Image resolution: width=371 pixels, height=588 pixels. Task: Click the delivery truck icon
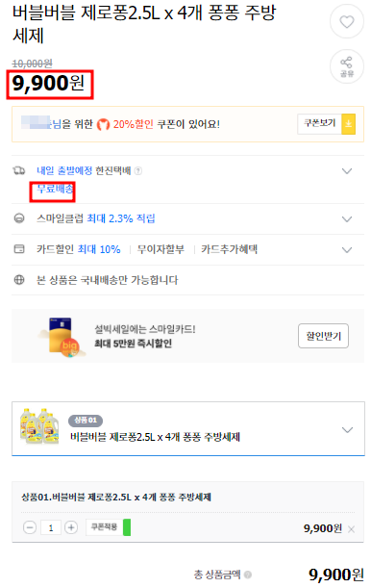coord(19,171)
